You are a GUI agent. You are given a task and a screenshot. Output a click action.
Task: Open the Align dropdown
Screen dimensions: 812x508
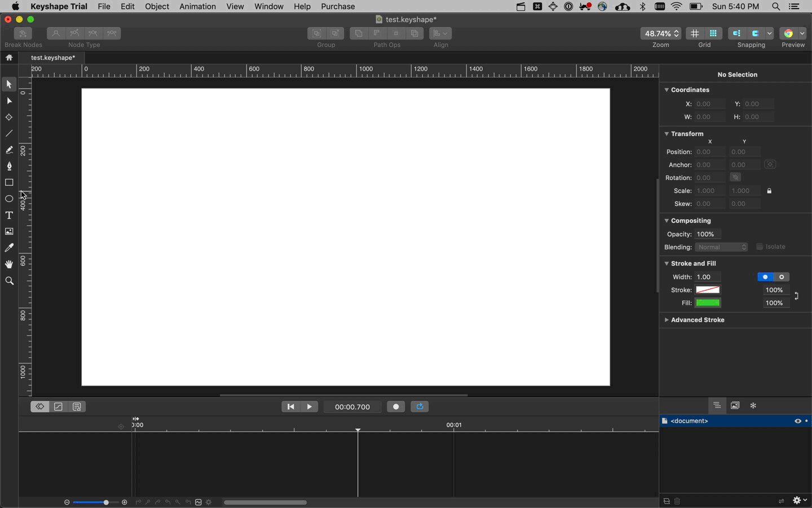point(440,33)
